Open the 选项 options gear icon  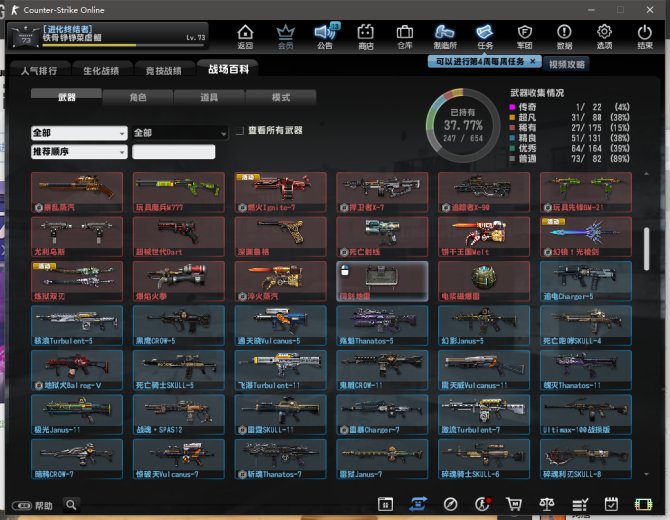pos(604,36)
